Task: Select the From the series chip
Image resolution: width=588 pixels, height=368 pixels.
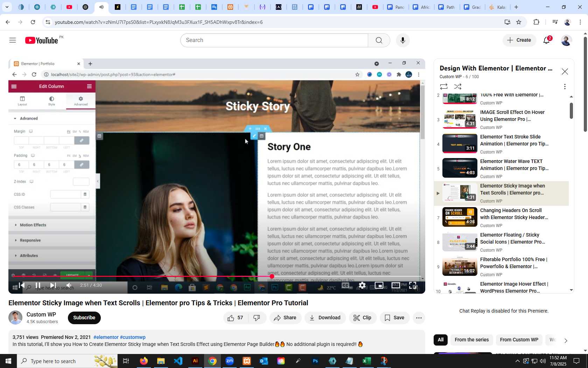Action: (x=472, y=340)
